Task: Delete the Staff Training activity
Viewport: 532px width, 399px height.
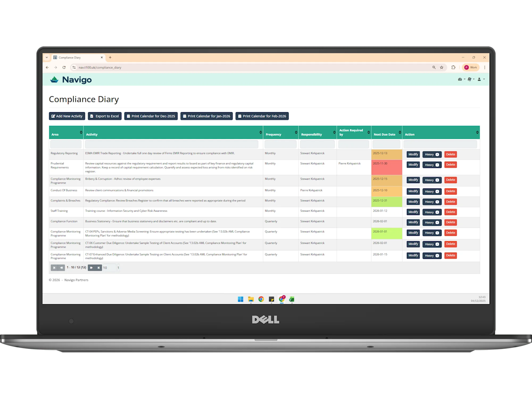Action: (x=450, y=212)
